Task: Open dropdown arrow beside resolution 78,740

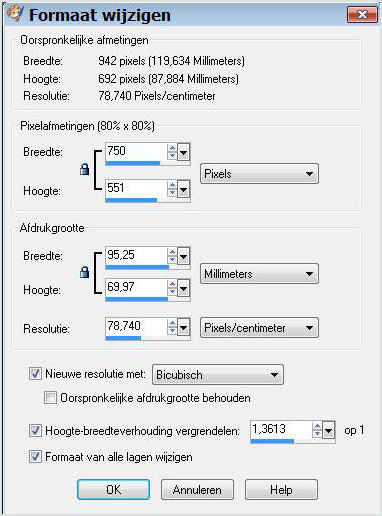Action: click(184, 327)
